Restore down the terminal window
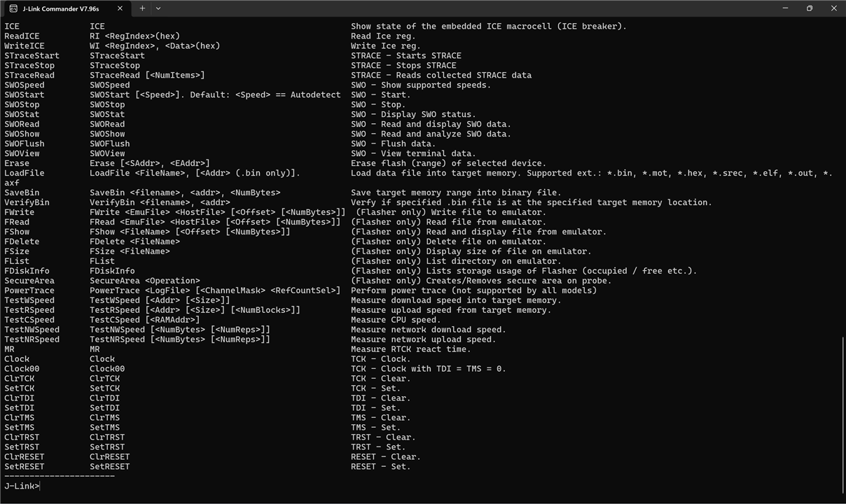This screenshot has height=504, width=846. 810,8
